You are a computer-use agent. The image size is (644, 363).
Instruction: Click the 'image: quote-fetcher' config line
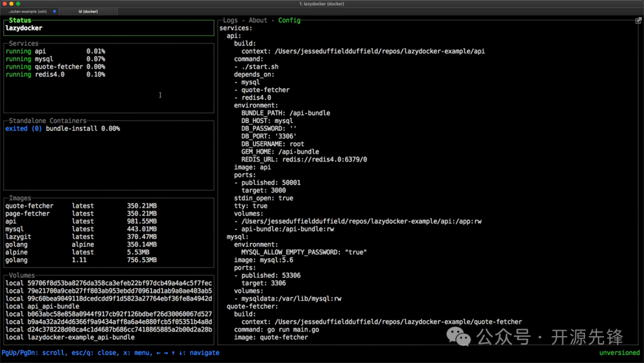click(271, 337)
